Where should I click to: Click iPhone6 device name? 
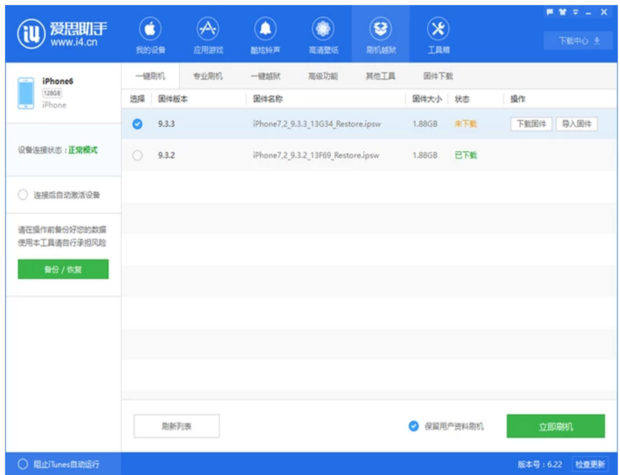coord(58,81)
